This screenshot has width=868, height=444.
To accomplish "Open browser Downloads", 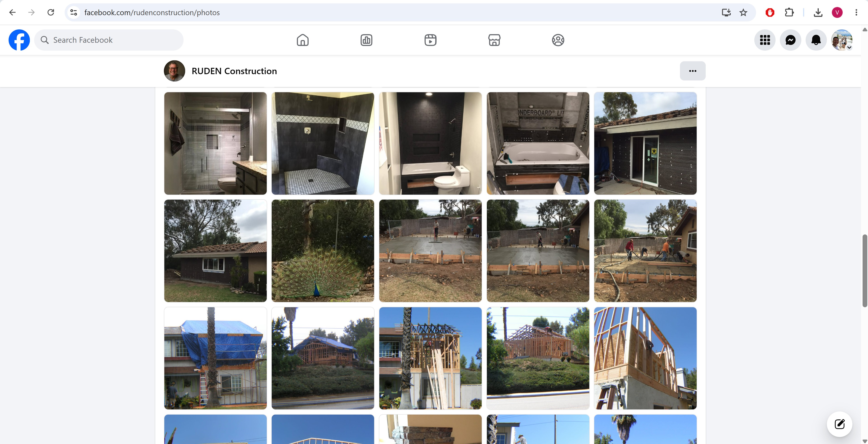I will 818,12.
